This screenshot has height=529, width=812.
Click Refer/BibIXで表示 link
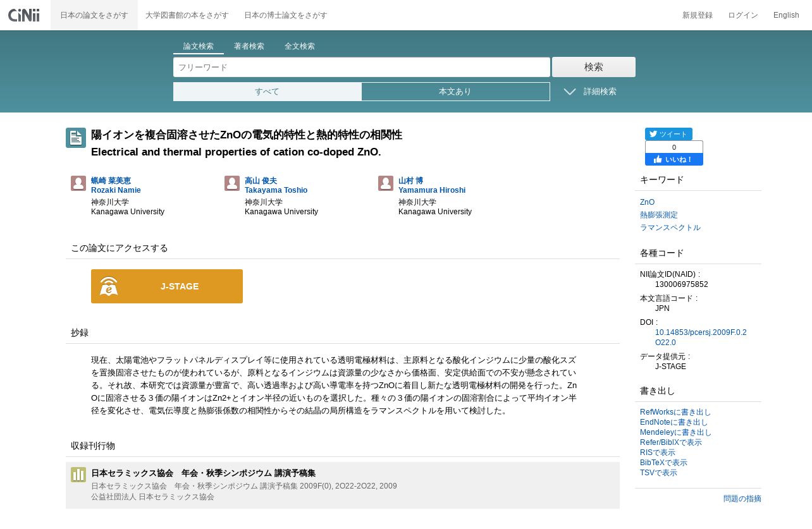pos(671,442)
